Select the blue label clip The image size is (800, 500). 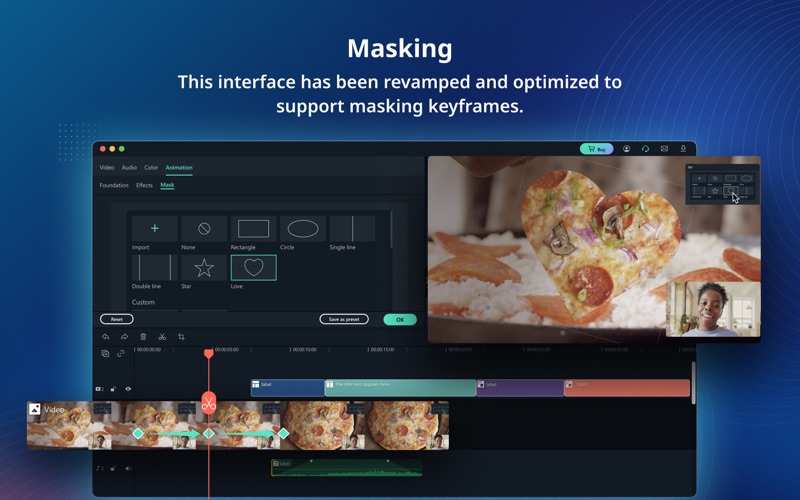coord(288,388)
